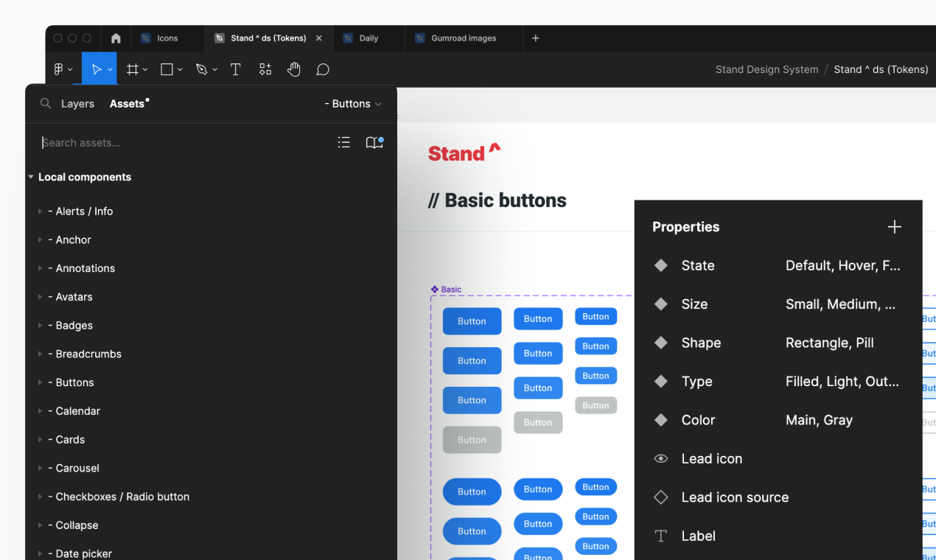The image size is (936, 560).
Task: Add a new property with plus icon
Action: pyautogui.click(x=895, y=227)
